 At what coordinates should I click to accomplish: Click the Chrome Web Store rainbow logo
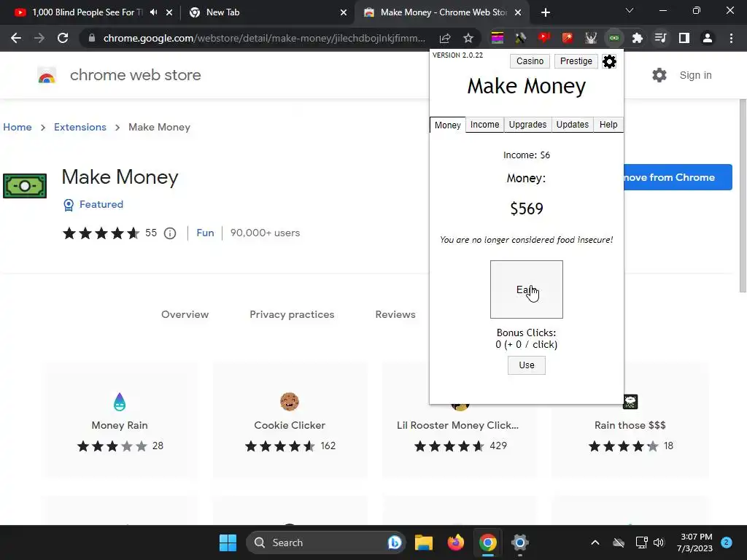[47, 75]
